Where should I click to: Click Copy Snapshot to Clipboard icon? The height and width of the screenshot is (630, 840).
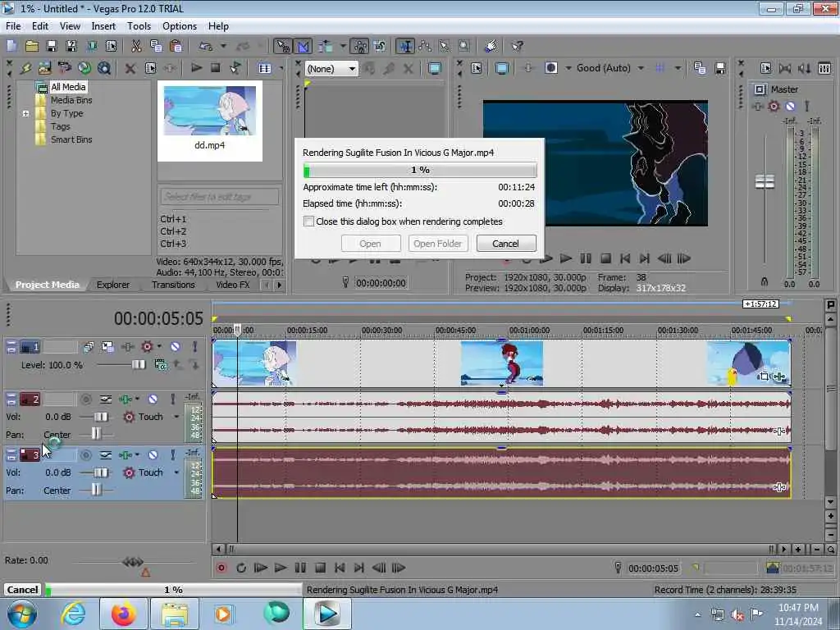(700, 68)
